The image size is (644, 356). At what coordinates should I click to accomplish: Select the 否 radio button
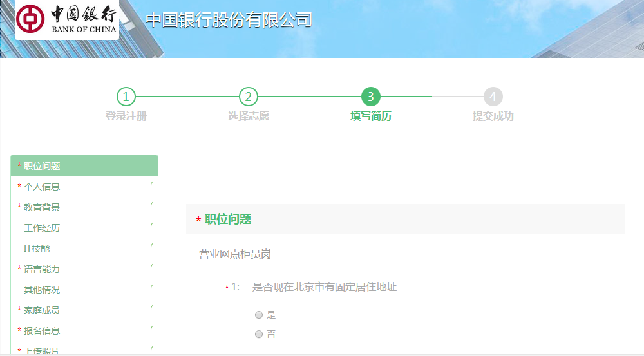[259, 334]
